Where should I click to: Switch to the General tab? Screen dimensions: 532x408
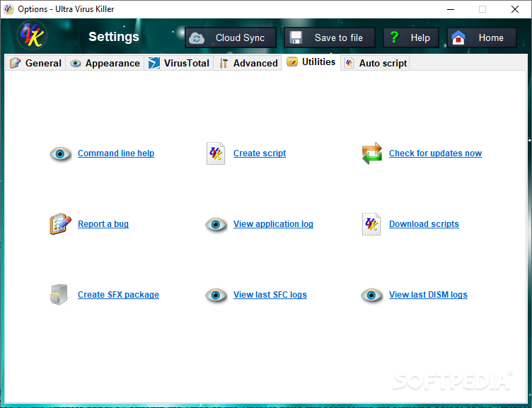(x=35, y=63)
